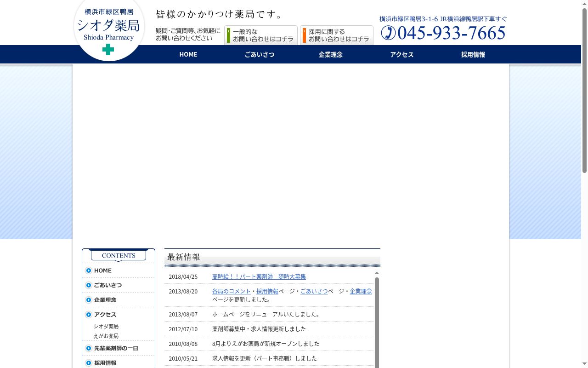Click the bullet icon beside sidebar 企業理念

pyautogui.click(x=89, y=300)
